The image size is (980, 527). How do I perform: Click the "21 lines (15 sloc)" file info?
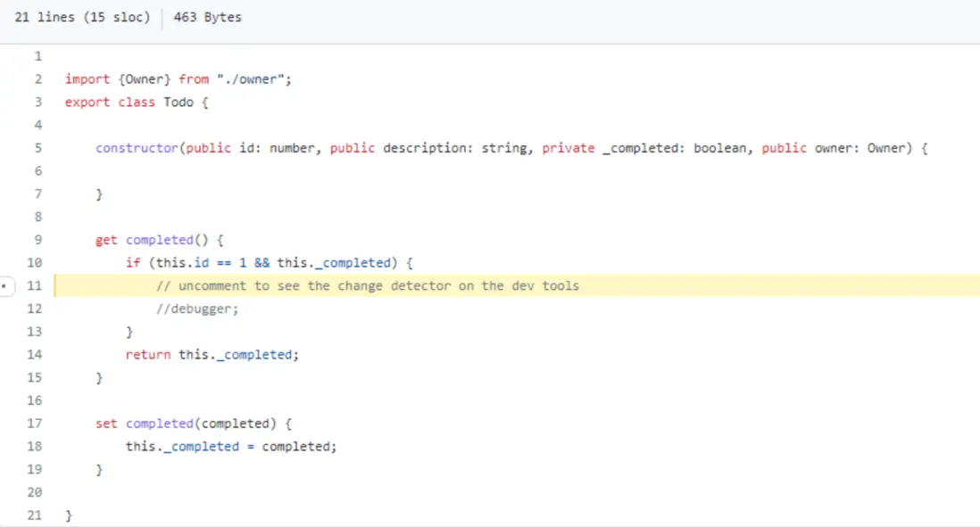pyautogui.click(x=82, y=17)
